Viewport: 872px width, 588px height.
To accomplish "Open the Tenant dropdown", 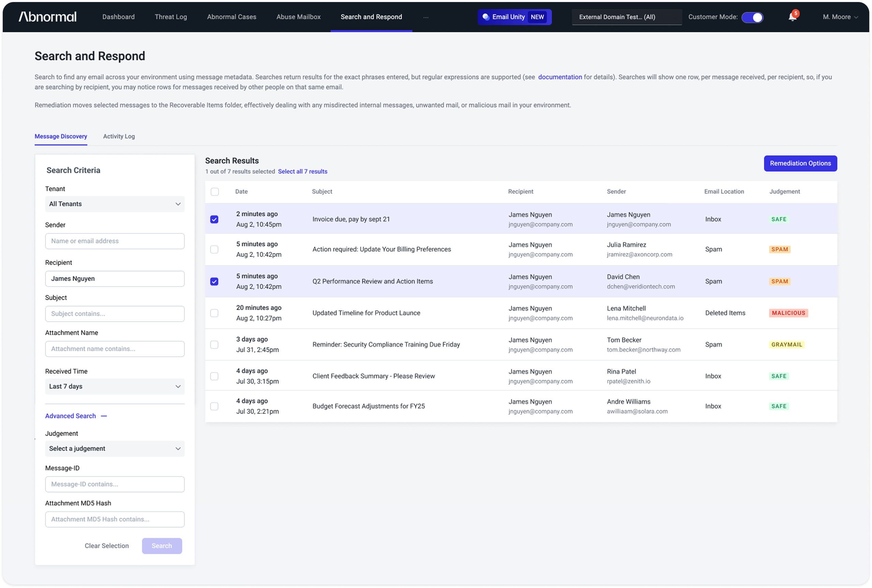I will 115,204.
